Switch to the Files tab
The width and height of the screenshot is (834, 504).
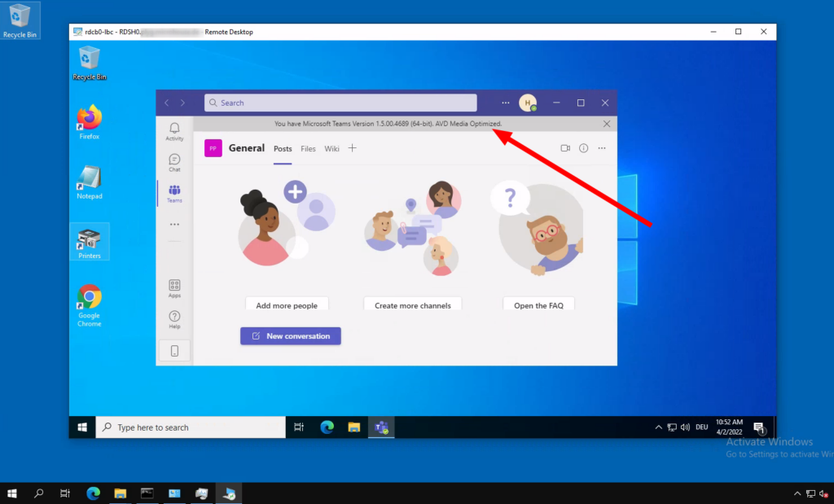pyautogui.click(x=308, y=149)
